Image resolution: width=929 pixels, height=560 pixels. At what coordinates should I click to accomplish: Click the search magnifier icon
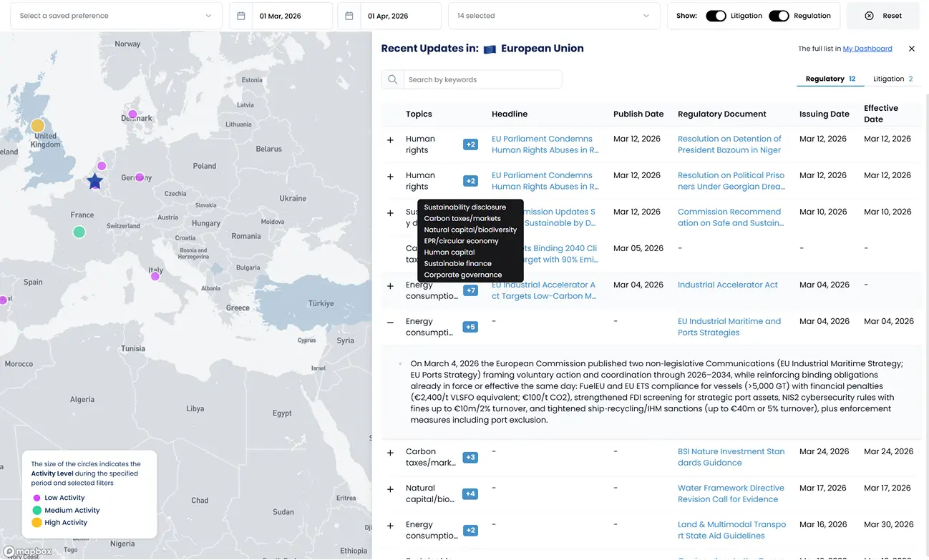point(392,79)
